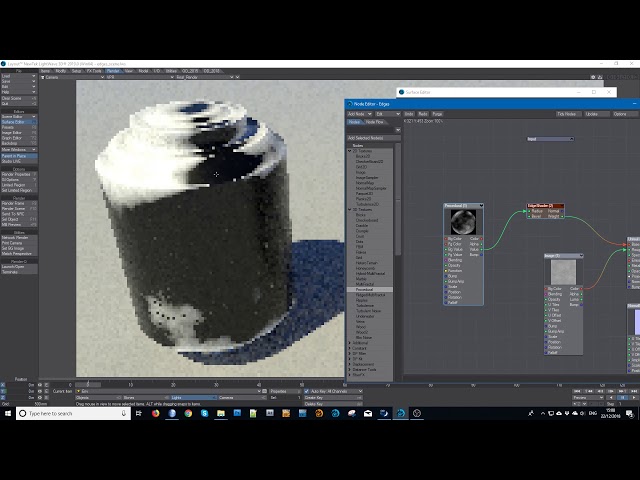The width and height of the screenshot is (640, 480).
Task: Click the Procedural node's Color output dot
Action: (x=482, y=239)
